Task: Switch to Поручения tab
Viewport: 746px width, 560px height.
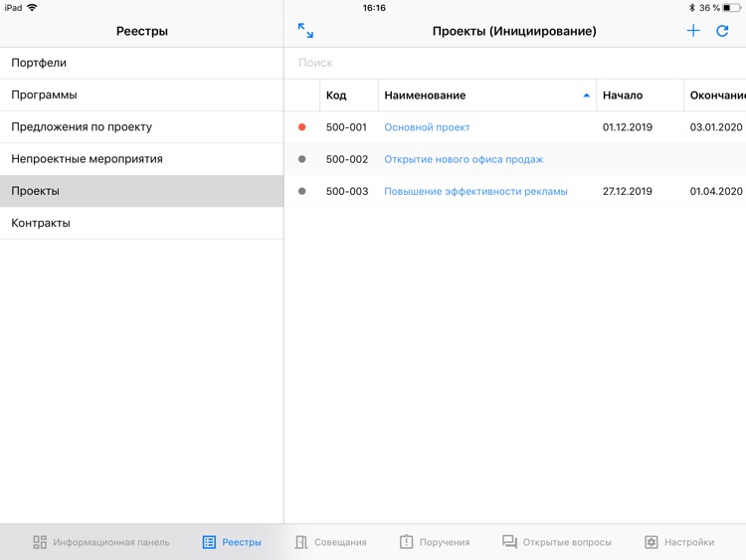Action: click(435, 542)
